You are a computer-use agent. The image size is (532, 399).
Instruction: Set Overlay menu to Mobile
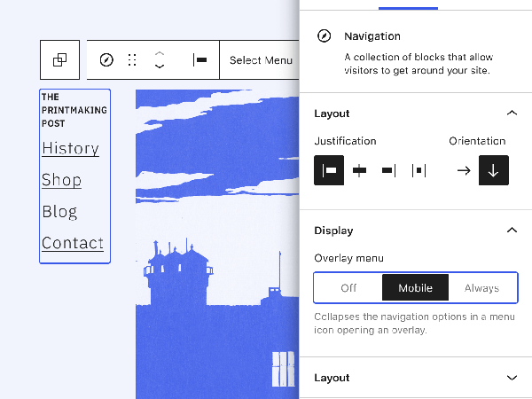point(415,288)
